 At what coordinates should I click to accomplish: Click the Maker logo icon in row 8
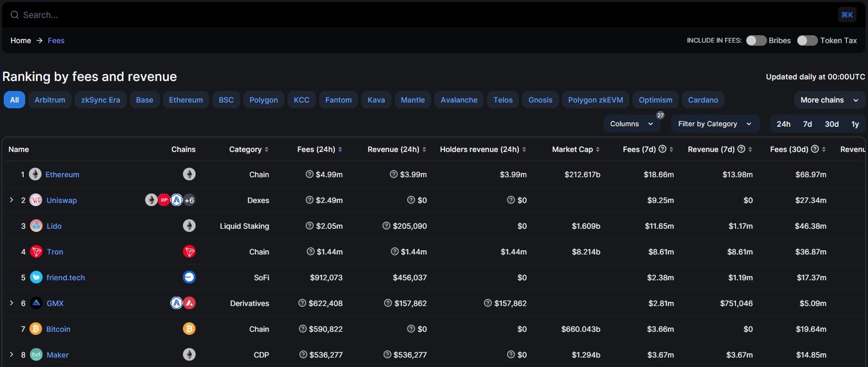(x=36, y=354)
